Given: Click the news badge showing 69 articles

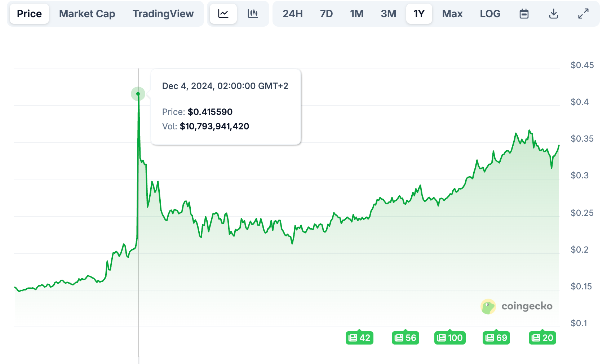Looking at the screenshot, I should (x=496, y=338).
